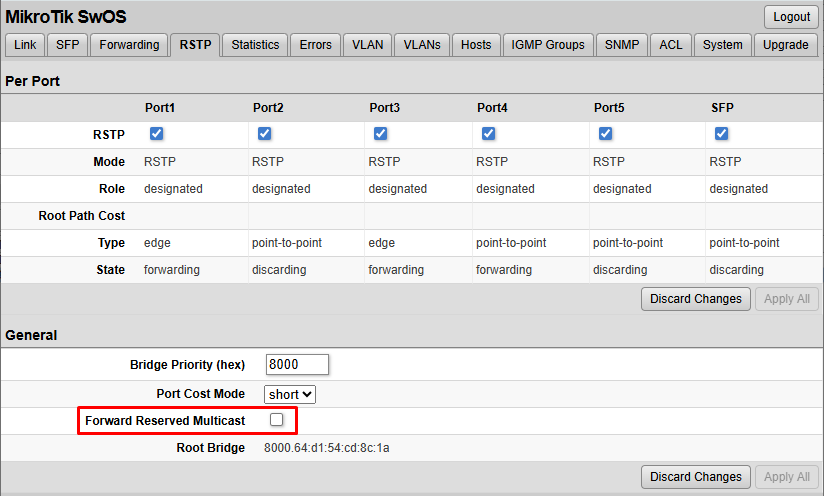Click the 'Per Port' section heading

click(x=33, y=81)
